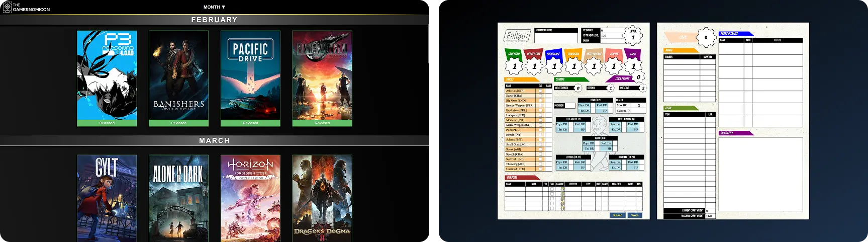Click the Luck Points gear counter

click(x=638, y=77)
